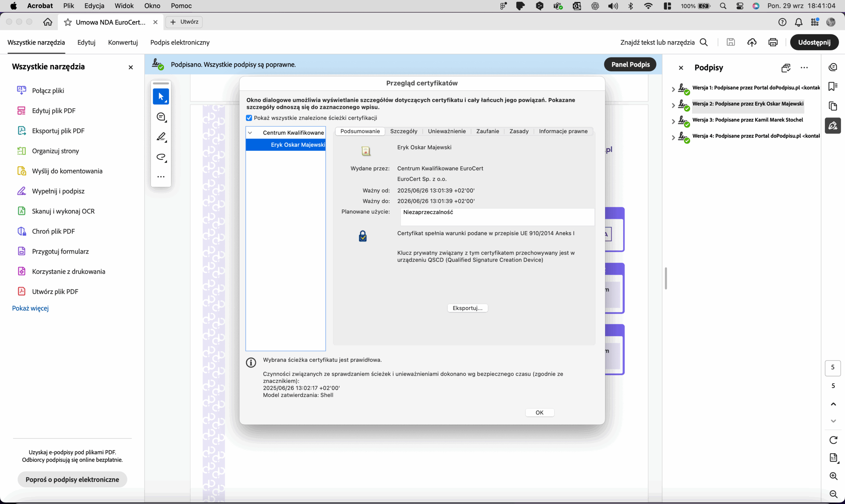Click the Eksportuj... button
845x504 pixels.
click(467, 308)
